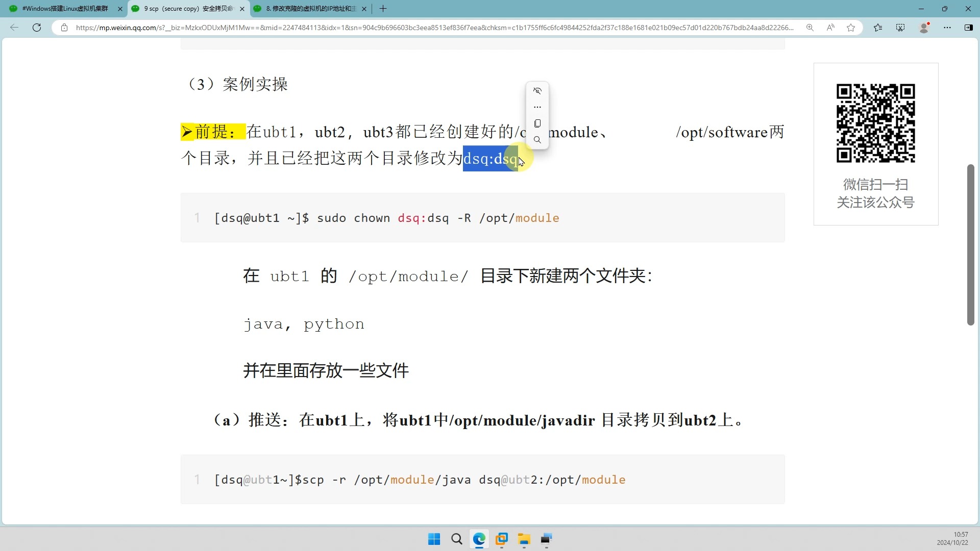This screenshot has height=551, width=980.
Task: Open the new tab plus button
Action: (x=383, y=9)
